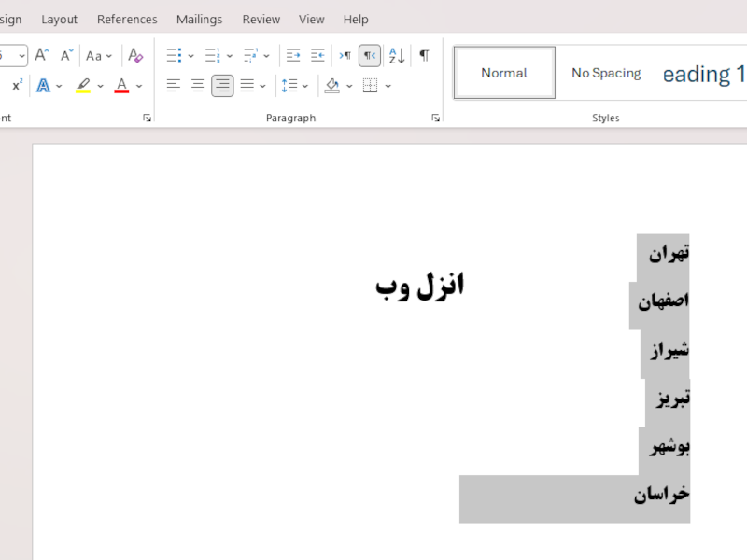Click the Numbering list icon

(x=213, y=55)
